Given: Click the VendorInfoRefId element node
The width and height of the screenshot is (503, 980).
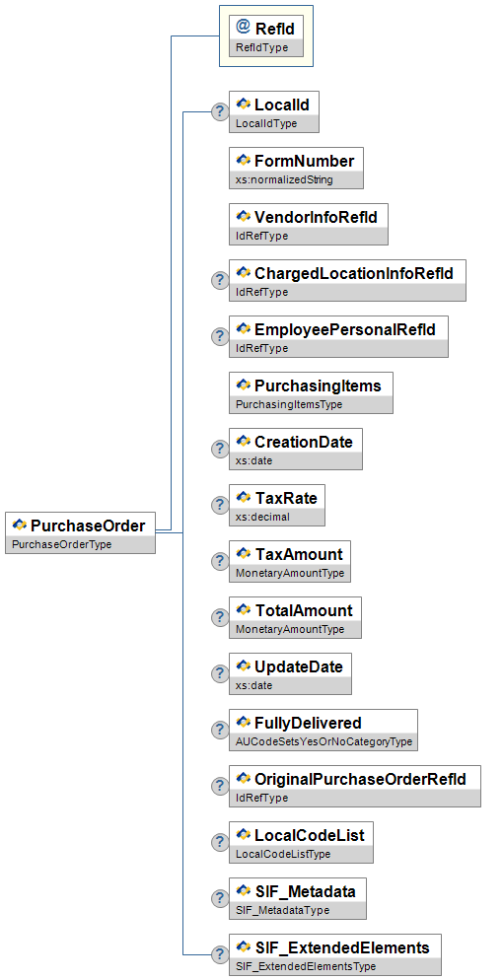Looking at the screenshot, I should click(308, 225).
